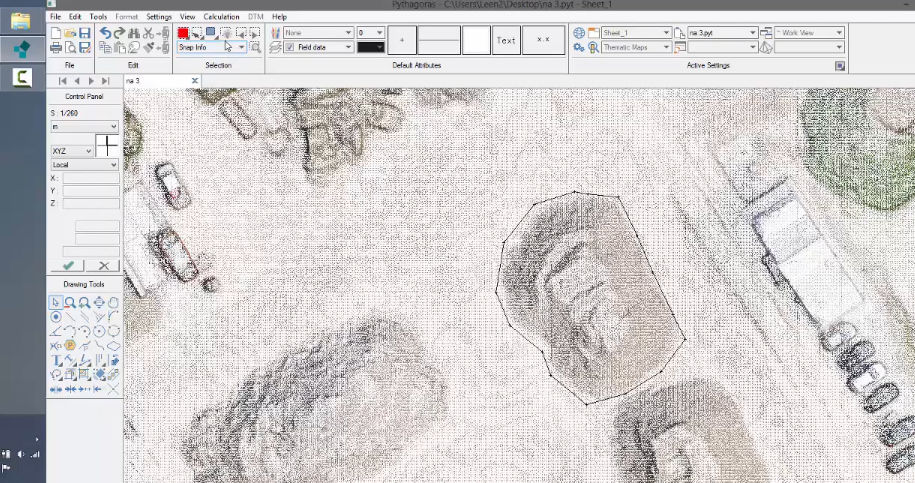The image size is (915, 483).
Task: Redo the last undone action
Action: coord(120,33)
